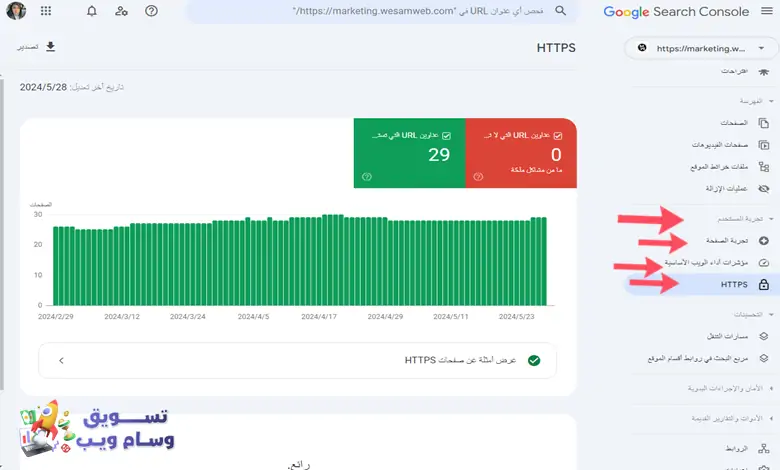Screen dimensions: 780x470
Task: Toggle the non-HTTPS URLs checkbox on red card
Action: [558, 135]
